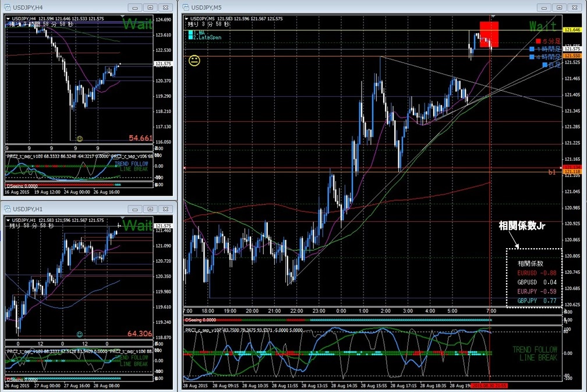Minimize the USDJPY,H4 chart window
This screenshot has width=587, height=392.
tap(135, 8)
